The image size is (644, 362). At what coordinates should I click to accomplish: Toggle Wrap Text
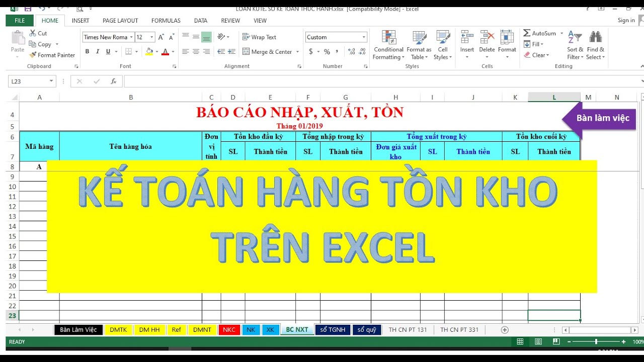259,37
